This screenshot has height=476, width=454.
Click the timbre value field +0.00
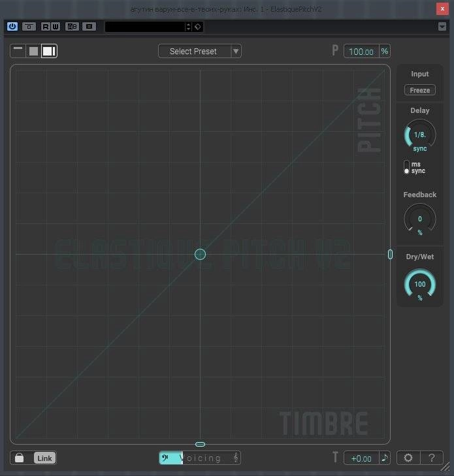point(361,458)
